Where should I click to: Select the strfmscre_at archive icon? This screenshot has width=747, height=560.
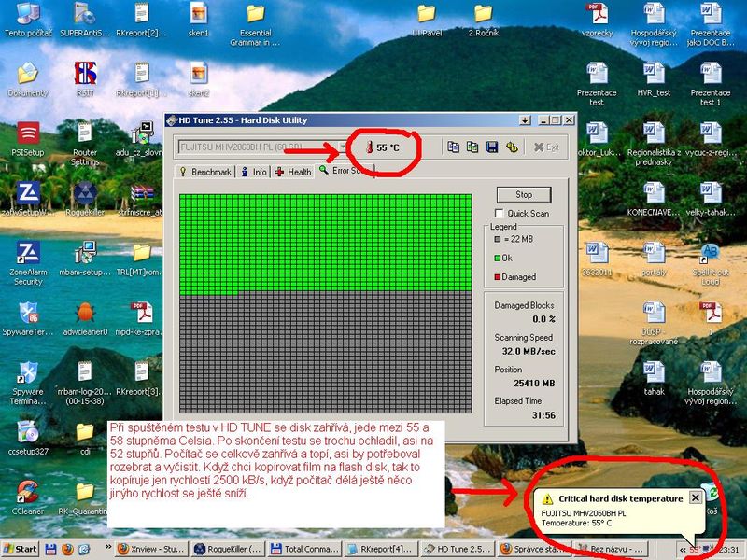tap(142, 199)
